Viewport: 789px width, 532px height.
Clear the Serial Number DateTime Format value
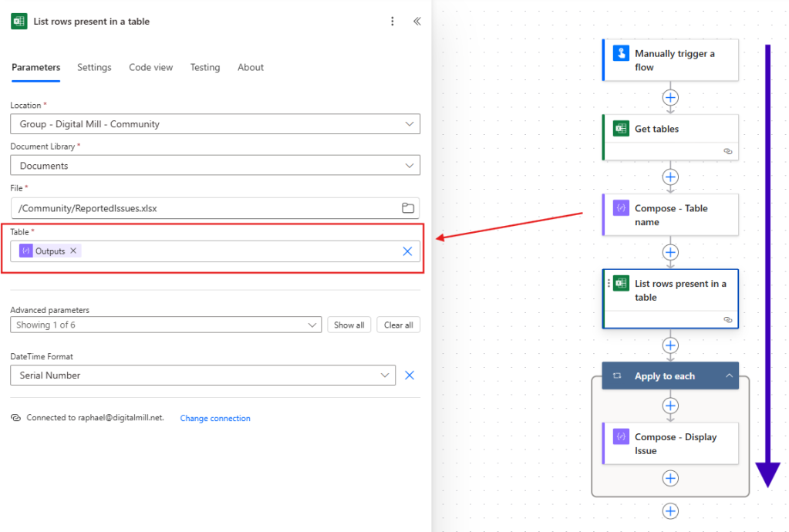pyautogui.click(x=410, y=375)
